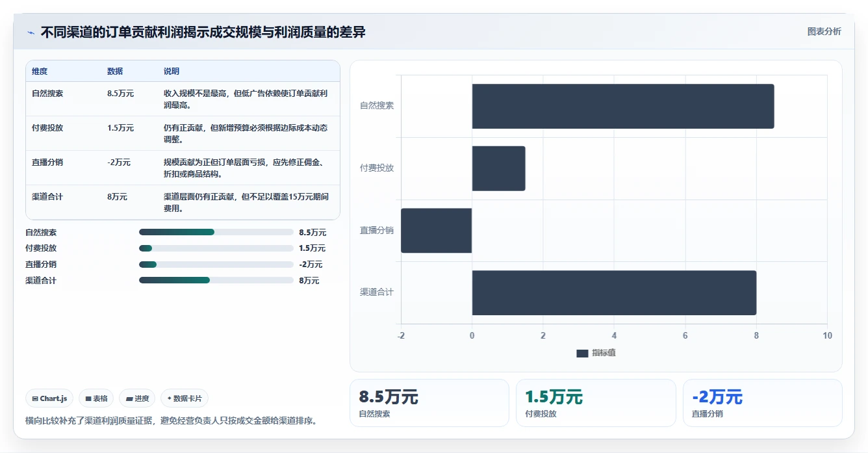Screen dimensions: 868x453
Task: Click the 自然搜索 y-axis label in chart
Action: tap(377, 105)
